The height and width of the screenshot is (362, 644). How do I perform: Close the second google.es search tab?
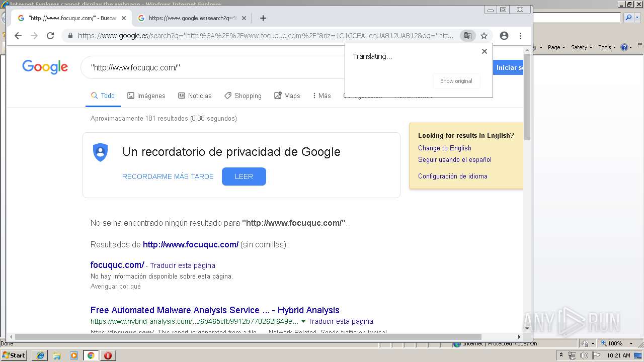(244, 18)
